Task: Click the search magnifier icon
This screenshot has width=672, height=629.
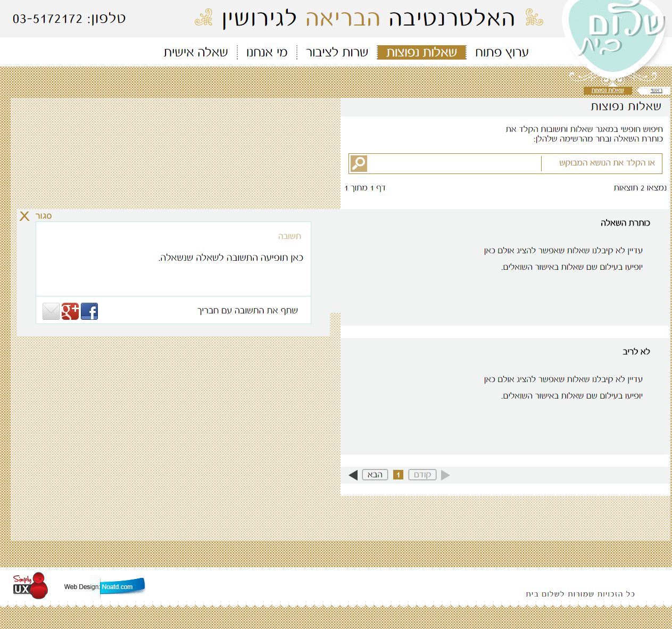Action: point(359,163)
